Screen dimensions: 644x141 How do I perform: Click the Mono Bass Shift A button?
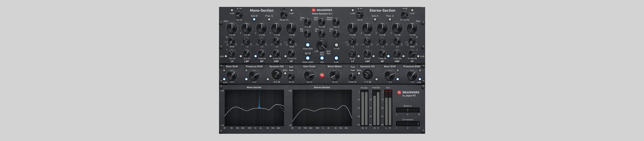coord(224,70)
